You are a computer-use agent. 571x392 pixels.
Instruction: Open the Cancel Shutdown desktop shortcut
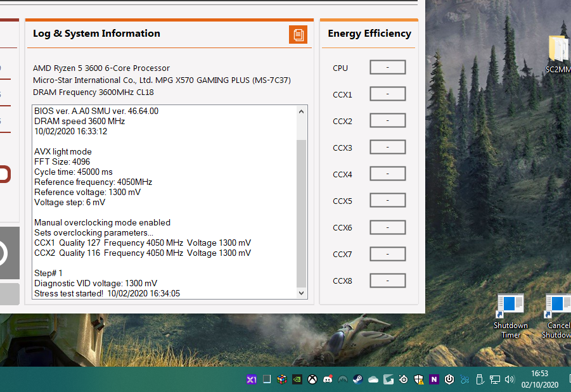coord(557,316)
